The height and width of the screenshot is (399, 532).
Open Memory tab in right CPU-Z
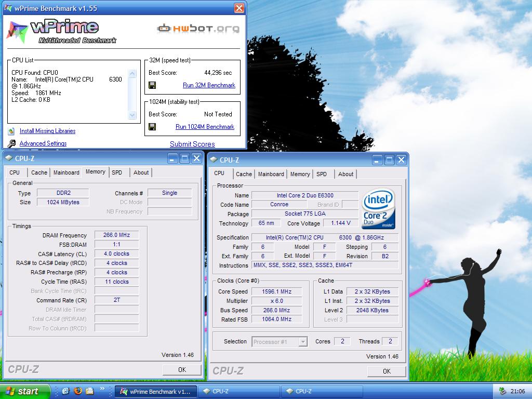click(300, 174)
